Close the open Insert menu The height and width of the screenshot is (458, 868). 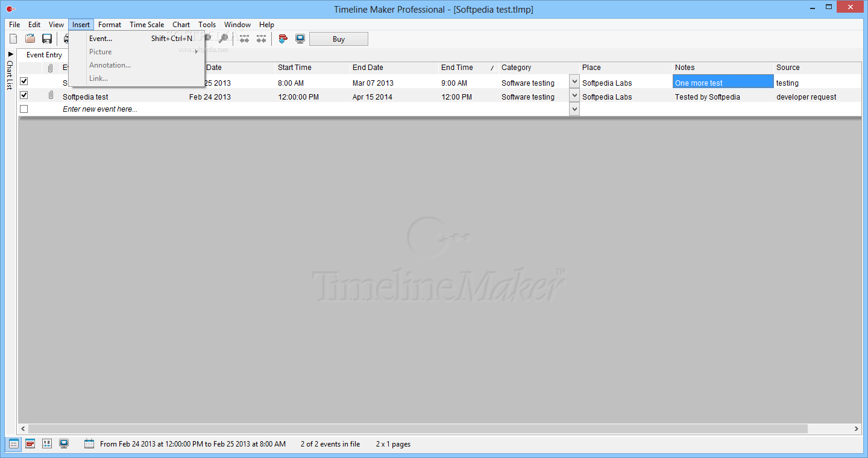pyautogui.click(x=81, y=25)
